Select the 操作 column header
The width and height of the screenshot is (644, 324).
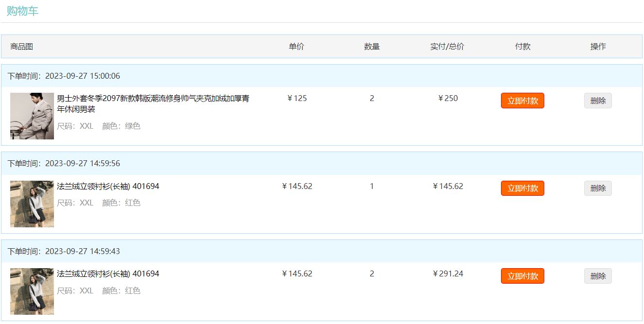tap(598, 47)
